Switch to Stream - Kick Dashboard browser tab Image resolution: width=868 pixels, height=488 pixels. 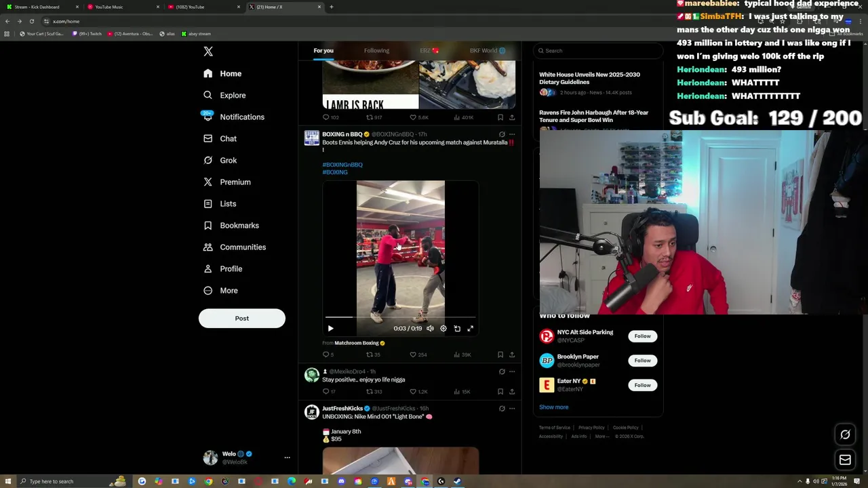point(41,7)
